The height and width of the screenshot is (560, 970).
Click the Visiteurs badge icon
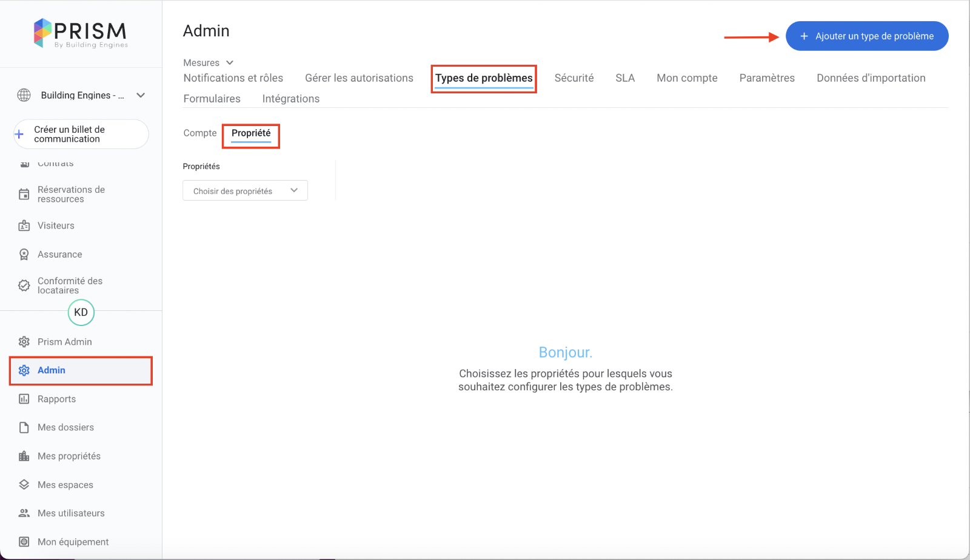[x=24, y=225]
